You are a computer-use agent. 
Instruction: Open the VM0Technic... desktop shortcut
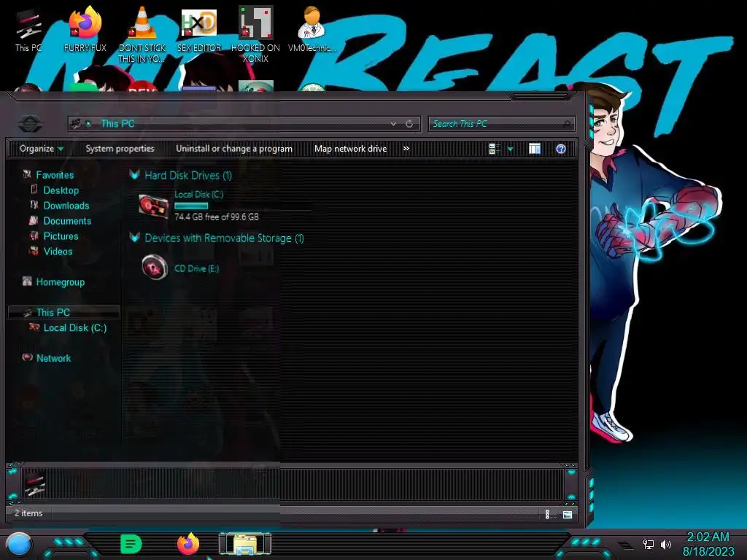click(312, 29)
